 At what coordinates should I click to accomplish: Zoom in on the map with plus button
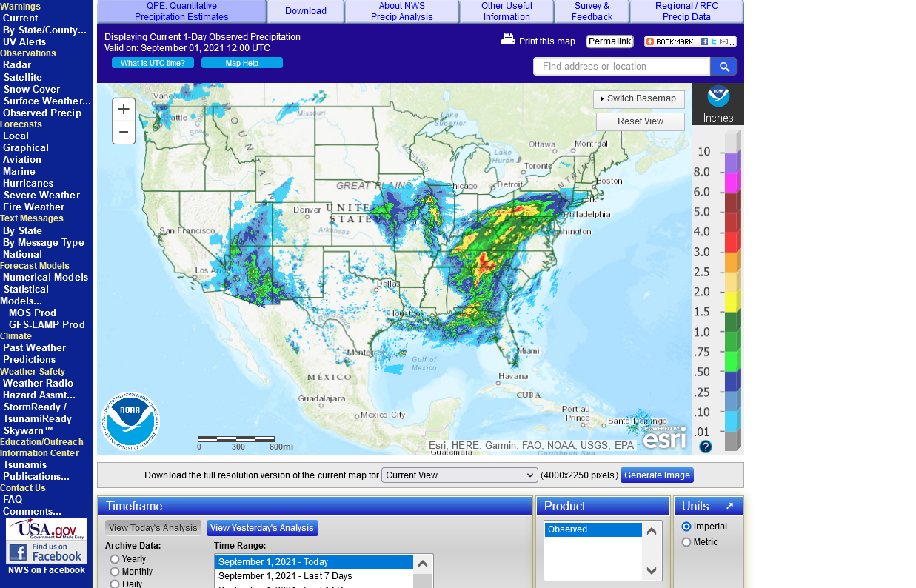tap(124, 109)
